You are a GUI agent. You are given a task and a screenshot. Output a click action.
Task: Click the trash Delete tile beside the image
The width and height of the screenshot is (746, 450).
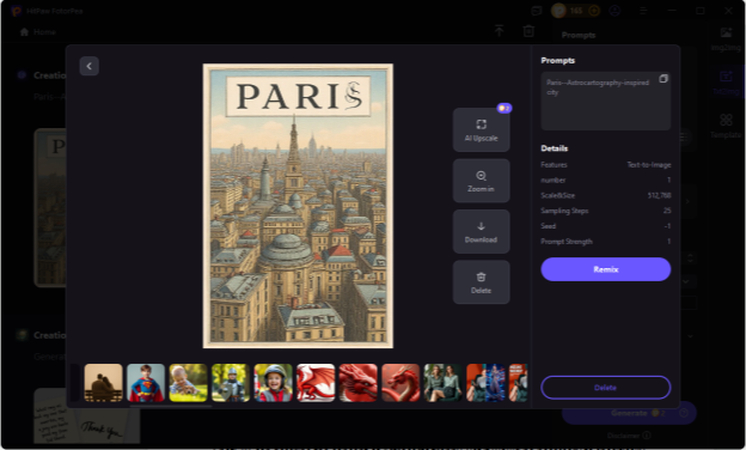pyautogui.click(x=481, y=282)
